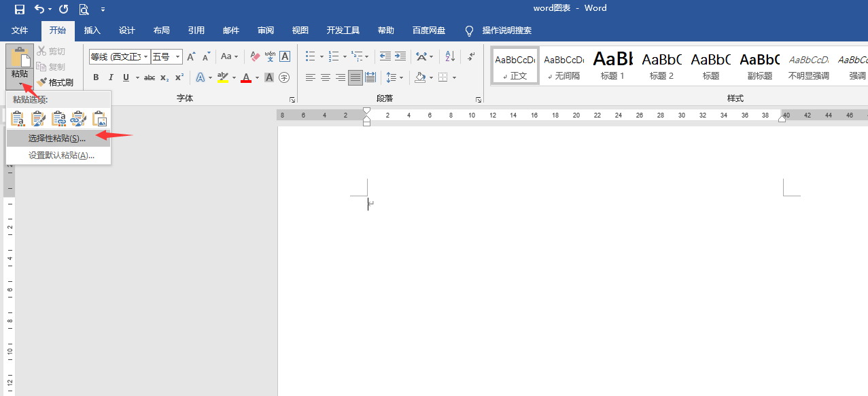Undo the last action
Image resolution: width=868 pixels, height=396 pixels.
tap(39, 9)
